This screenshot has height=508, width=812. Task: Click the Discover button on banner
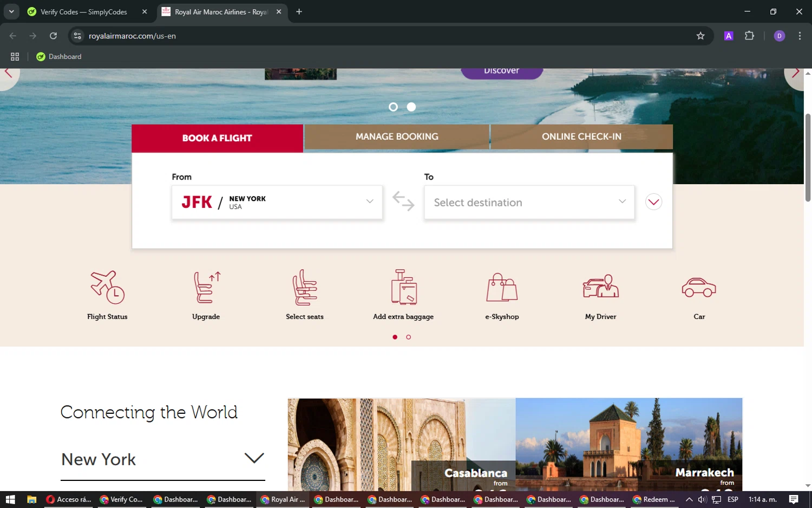coord(502,72)
